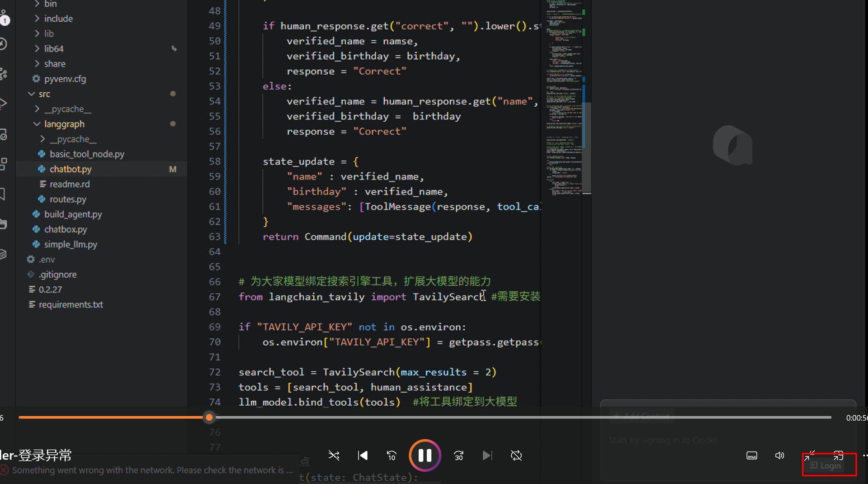Open more options ellipsis in player
This screenshot has width=868, height=484.
point(864,456)
